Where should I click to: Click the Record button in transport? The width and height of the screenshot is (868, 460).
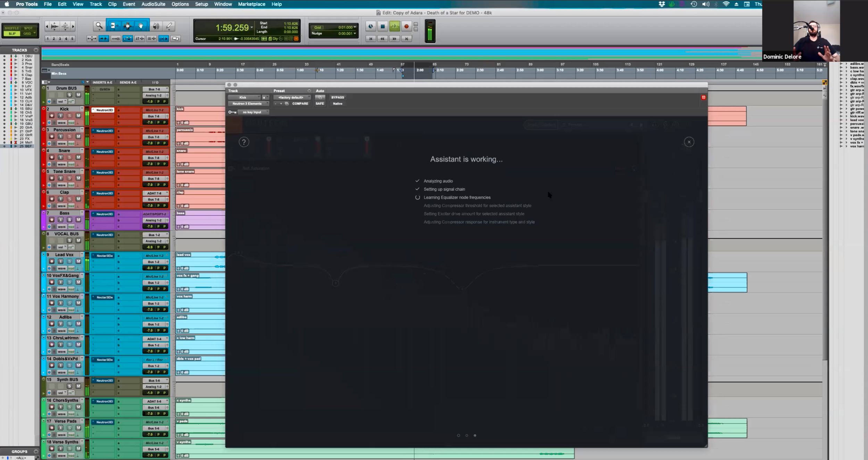pos(406,26)
